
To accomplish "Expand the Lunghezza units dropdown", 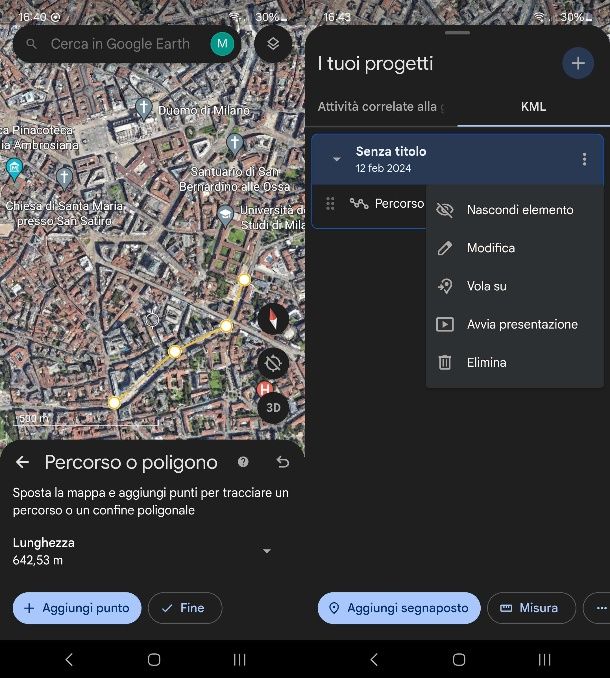I will click(267, 551).
